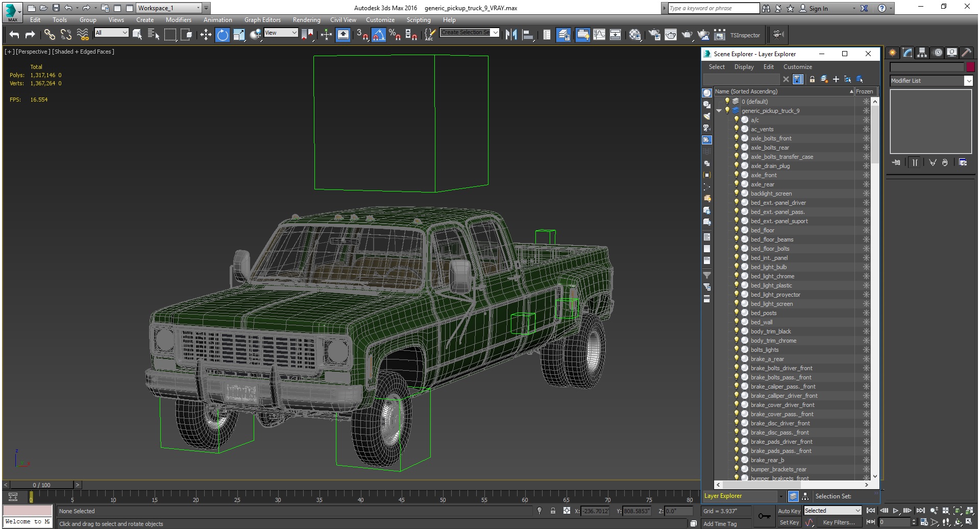Hide the axle_front object via lightbulb
This screenshot has width=980, height=529.
tap(737, 175)
